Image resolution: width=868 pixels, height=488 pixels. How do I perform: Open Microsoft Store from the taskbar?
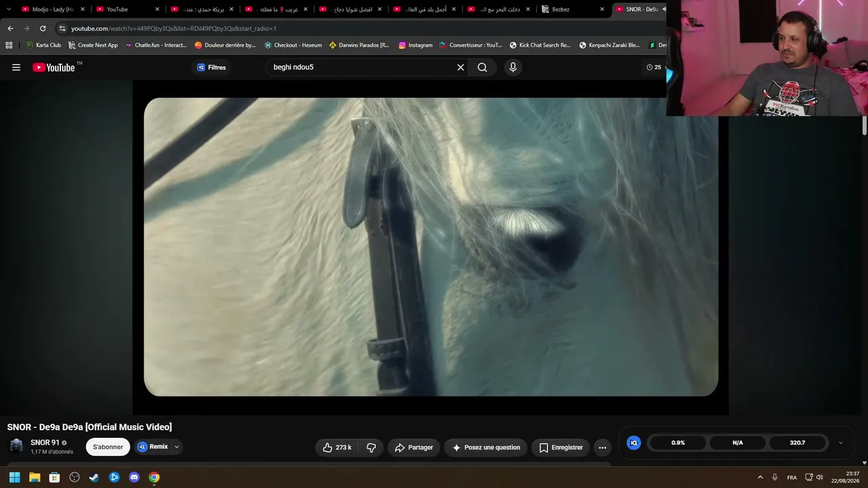[x=54, y=477]
